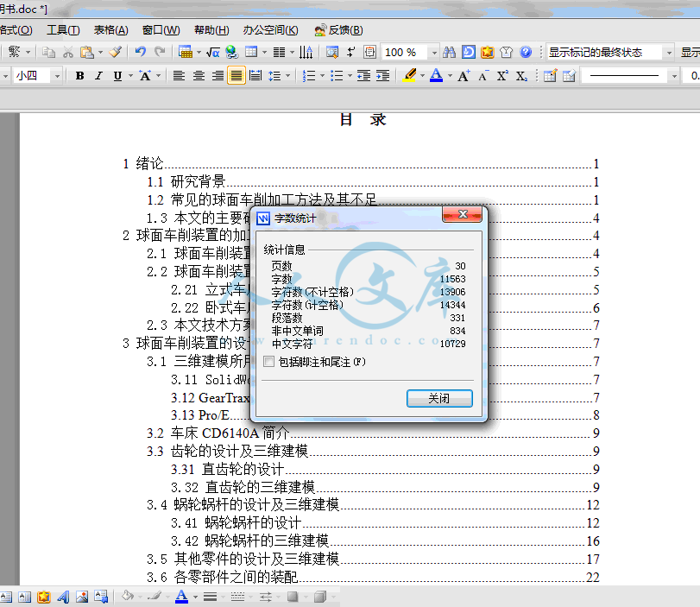This screenshot has height=607, width=700.
Task: Apply Bold formatting
Action: click(80, 76)
